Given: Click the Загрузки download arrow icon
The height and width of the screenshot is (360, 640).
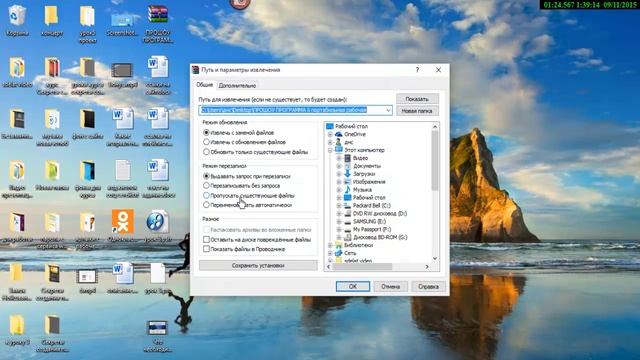Looking at the screenshot, I should click(x=347, y=174).
